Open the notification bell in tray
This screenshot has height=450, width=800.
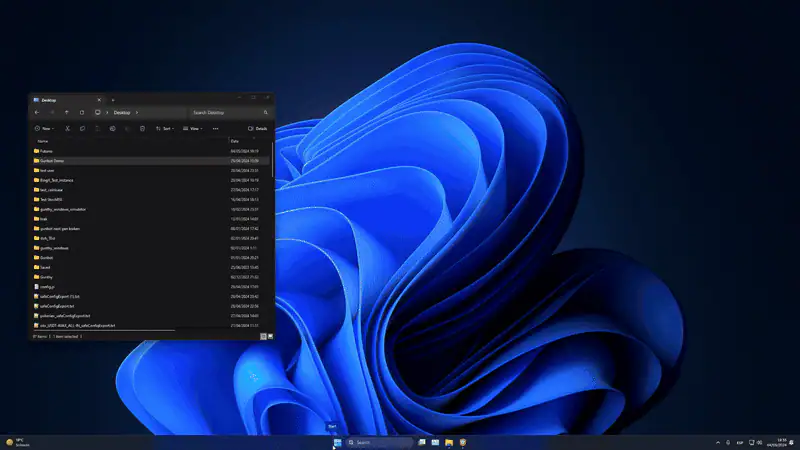point(792,442)
